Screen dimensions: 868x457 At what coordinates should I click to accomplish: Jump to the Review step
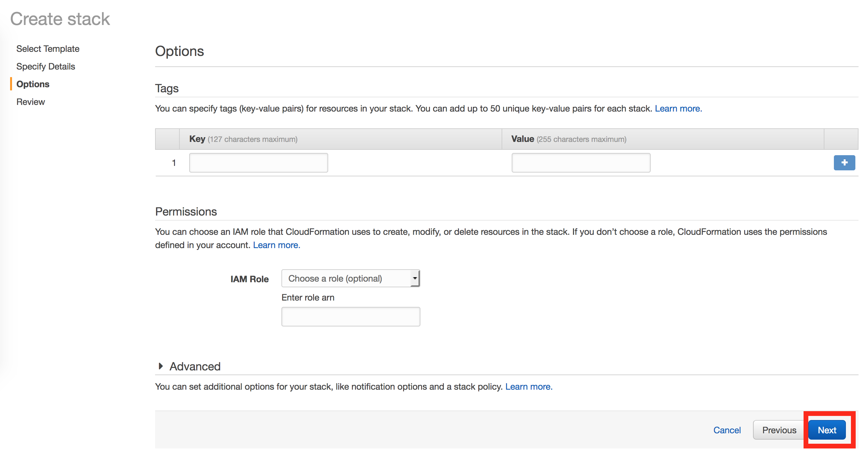(x=30, y=102)
